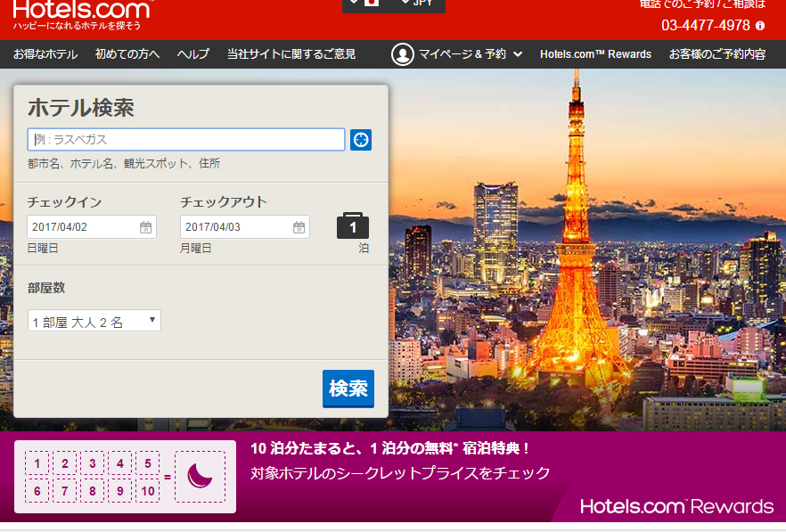Click stamp number 10 in the Rewards card
Screen dimensions: 786x532
tap(148, 491)
